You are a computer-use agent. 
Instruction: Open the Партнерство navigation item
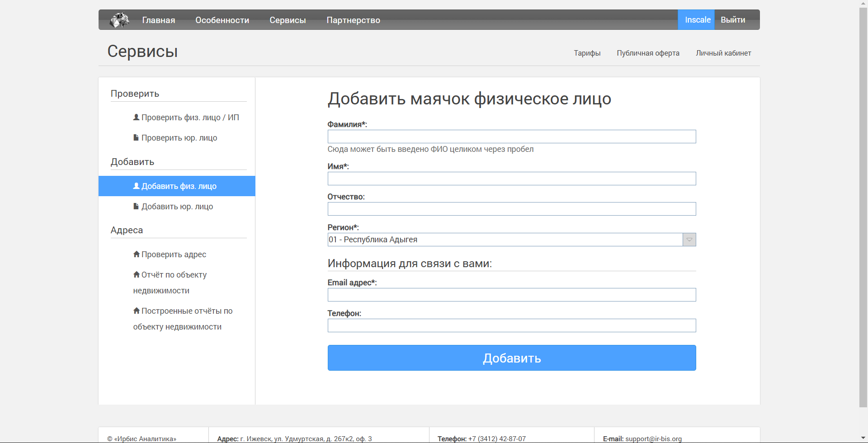coord(353,20)
